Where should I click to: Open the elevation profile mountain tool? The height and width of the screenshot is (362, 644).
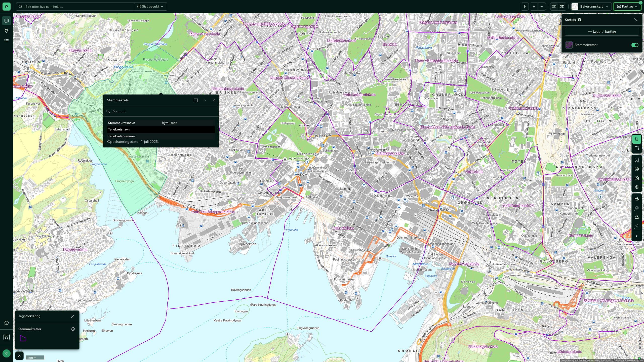point(636,217)
